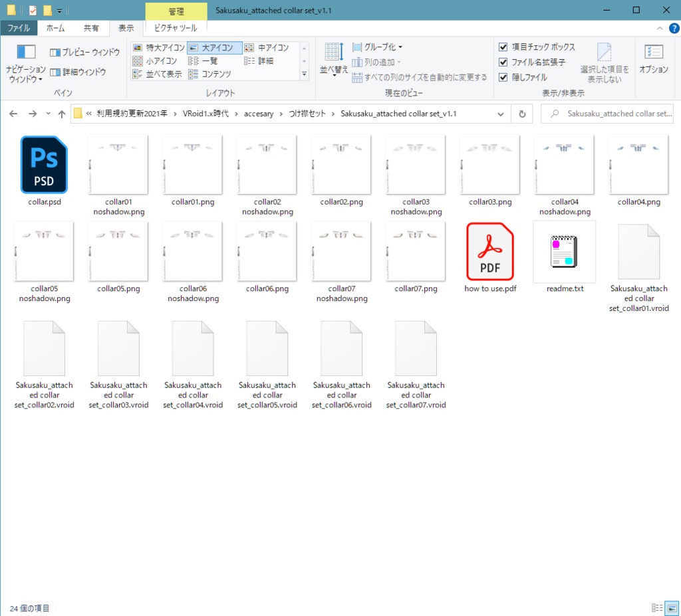Choose Small icons (小アイコン) layout

point(155,60)
